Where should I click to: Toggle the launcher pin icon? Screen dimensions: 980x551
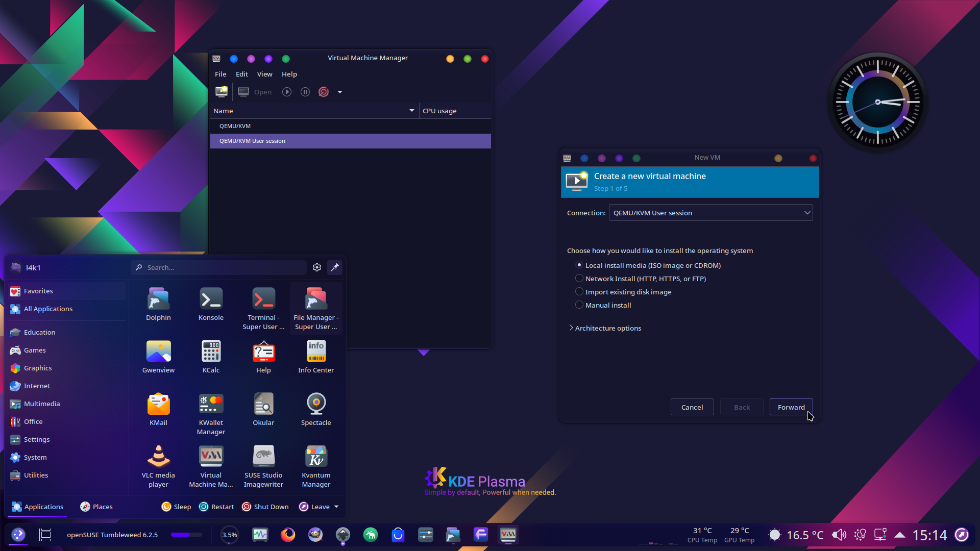pyautogui.click(x=335, y=267)
